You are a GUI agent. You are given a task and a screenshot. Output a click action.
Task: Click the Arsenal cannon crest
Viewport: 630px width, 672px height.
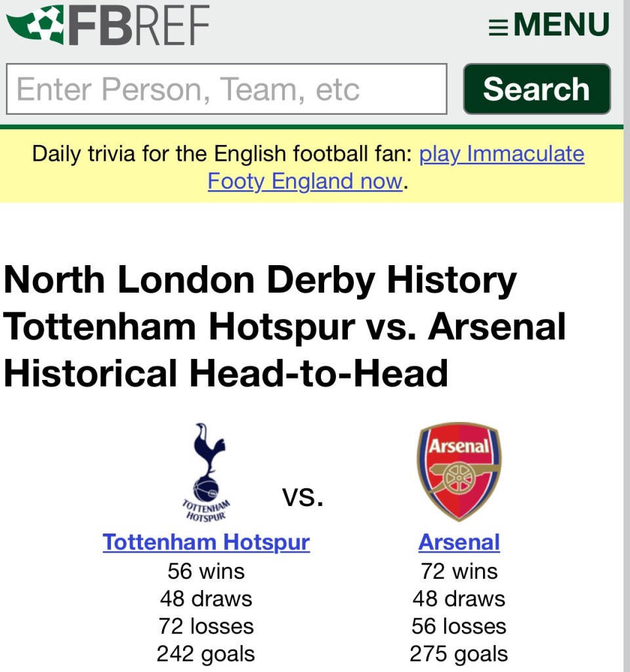click(459, 471)
